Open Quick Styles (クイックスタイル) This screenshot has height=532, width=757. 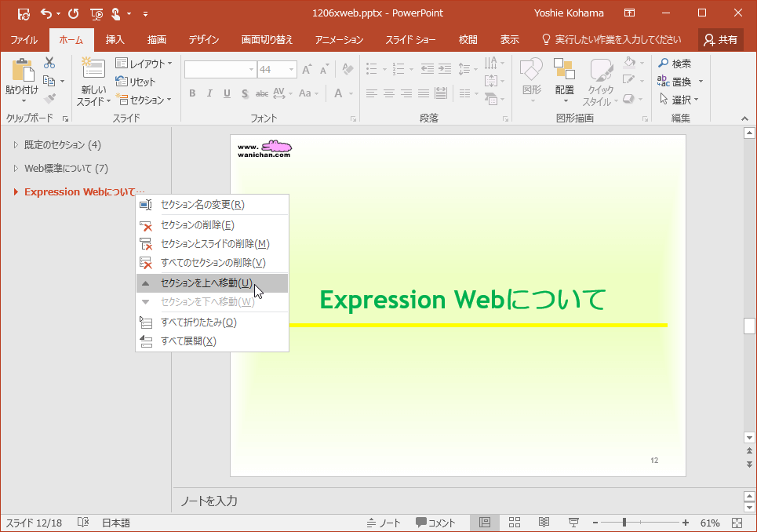click(x=600, y=81)
